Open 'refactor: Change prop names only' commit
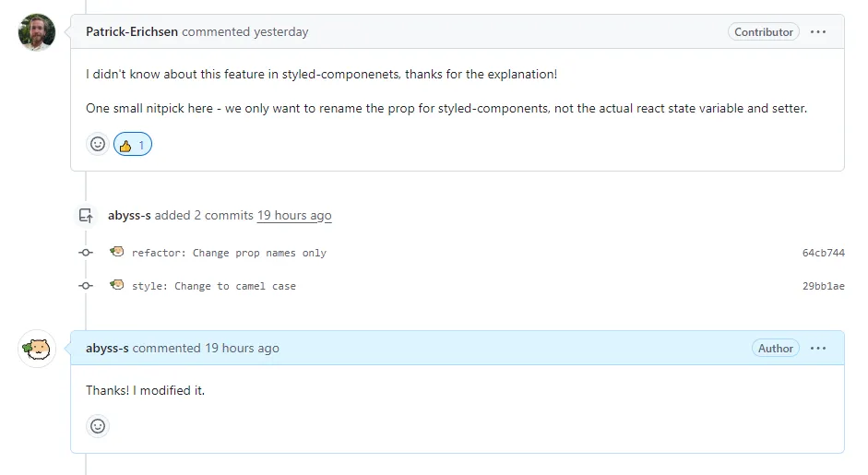 pos(229,253)
